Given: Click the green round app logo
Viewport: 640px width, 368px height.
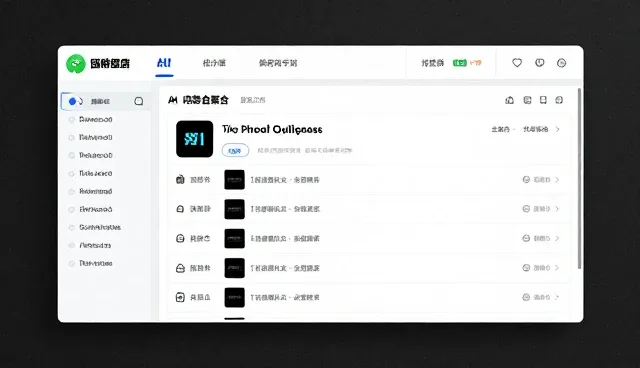Looking at the screenshot, I should click(x=76, y=64).
